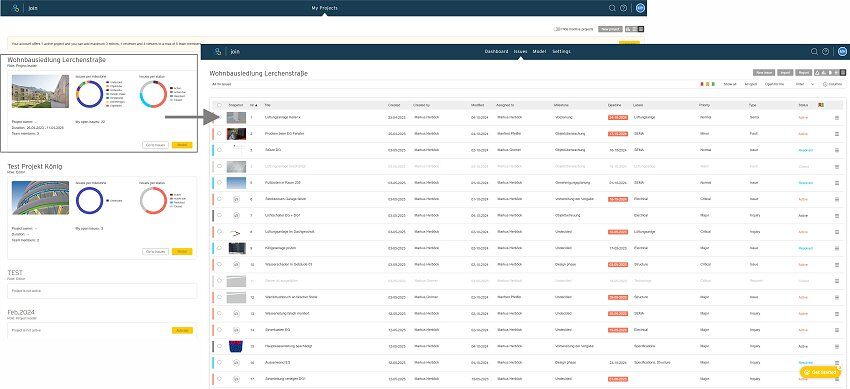Viewport: 850px width, 389px height.
Task: Open help icon in the issues header
Action: [826, 51]
